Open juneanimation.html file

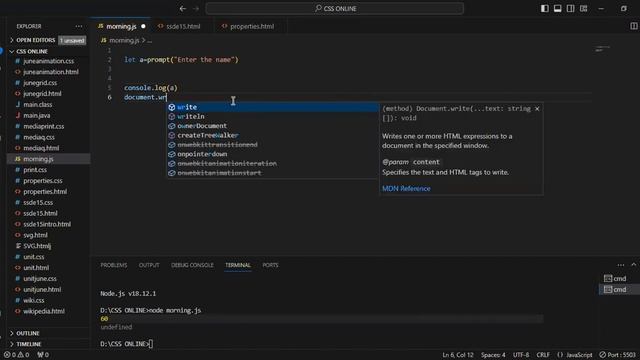[51, 72]
